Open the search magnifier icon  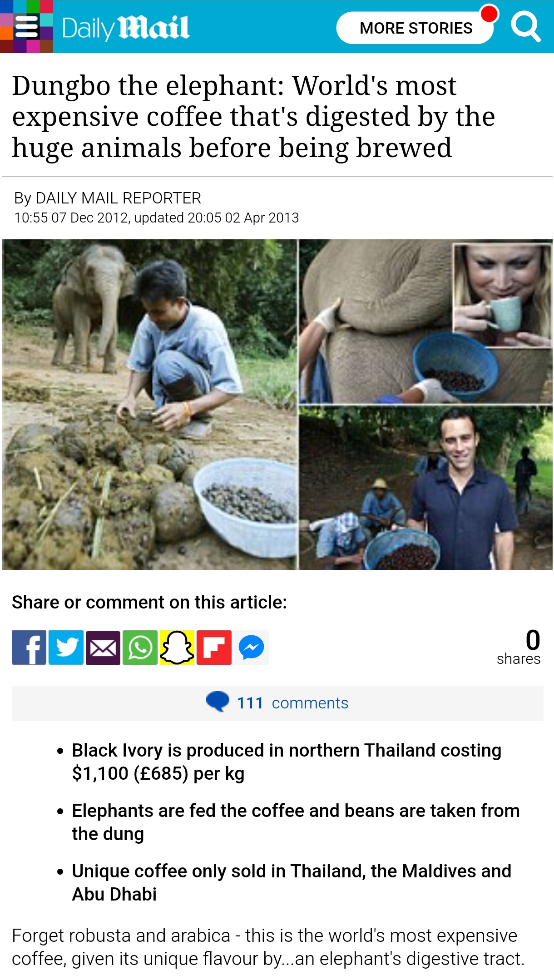point(525,27)
